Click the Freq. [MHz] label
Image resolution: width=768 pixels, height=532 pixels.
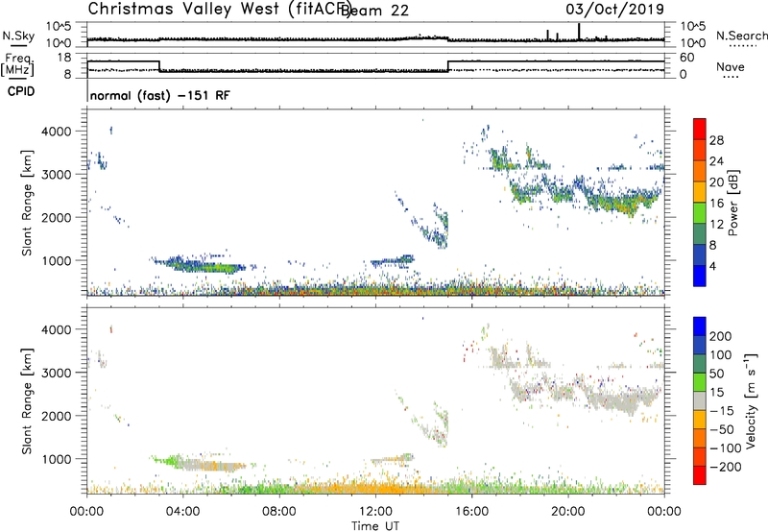[x=17, y=64]
